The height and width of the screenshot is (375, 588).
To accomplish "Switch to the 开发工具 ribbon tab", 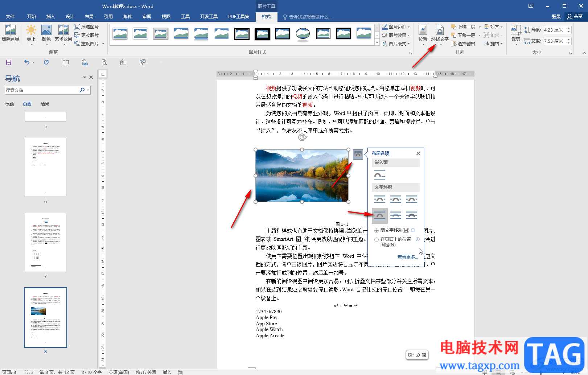I will click(209, 17).
